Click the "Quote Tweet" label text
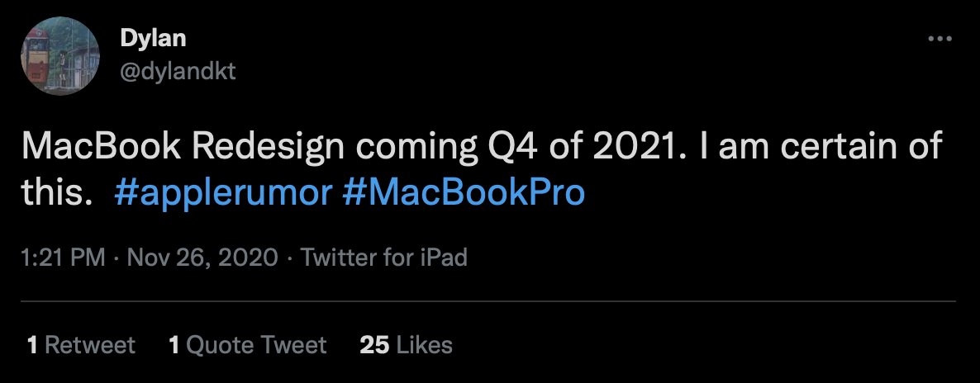The height and width of the screenshot is (383, 980). pos(257,344)
